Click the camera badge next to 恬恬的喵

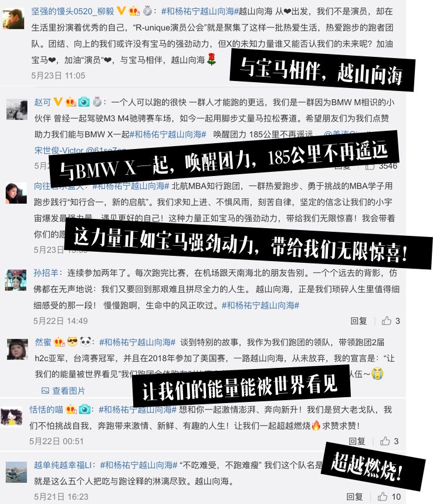84,409
